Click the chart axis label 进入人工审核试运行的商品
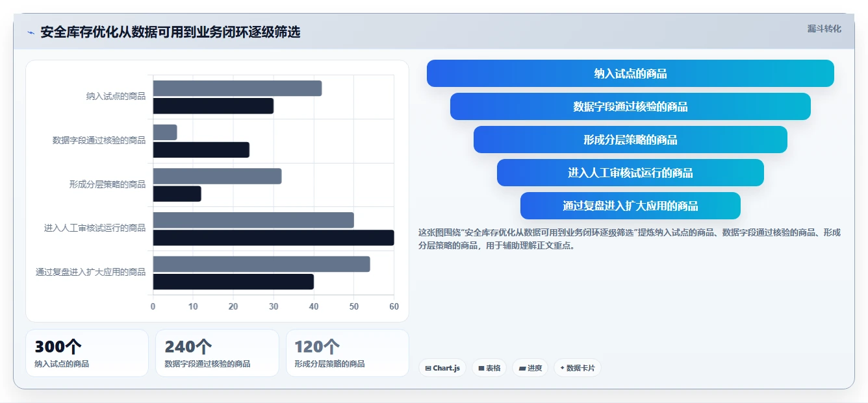This screenshot has width=868, height=403. click(95, 228)
